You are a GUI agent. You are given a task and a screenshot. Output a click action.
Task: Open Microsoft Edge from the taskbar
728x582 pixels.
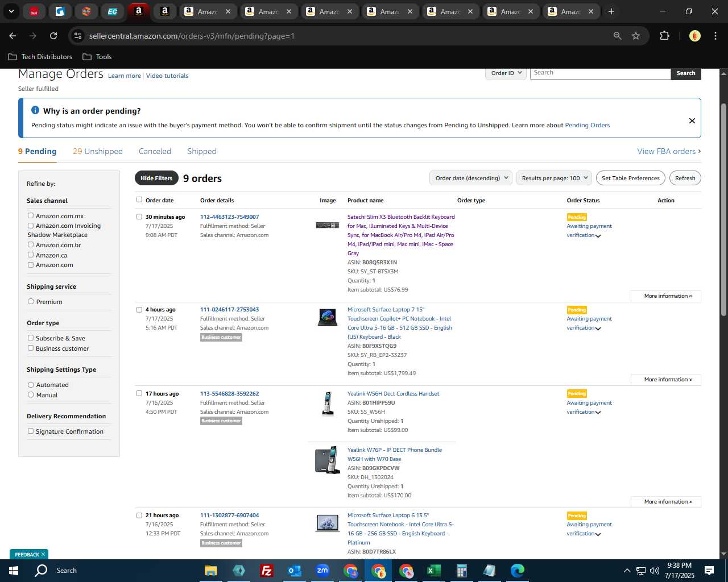(517, 571)
